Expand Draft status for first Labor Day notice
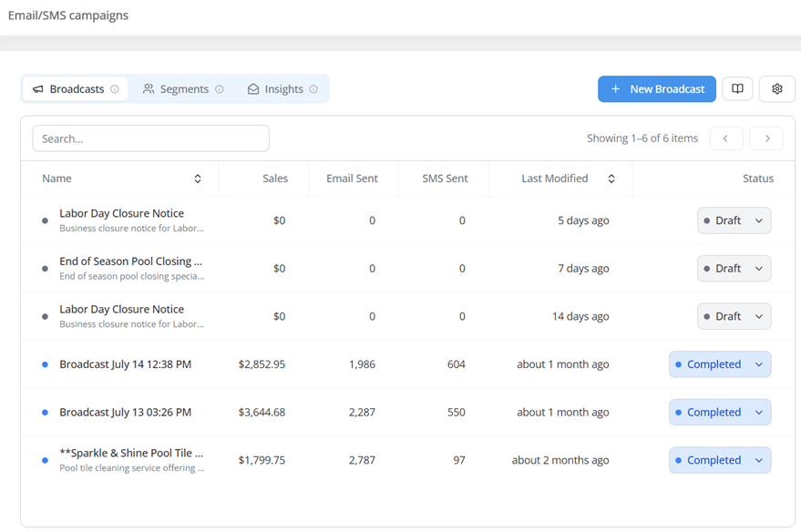Screen dimensions: 801x532 coord(734,220)
